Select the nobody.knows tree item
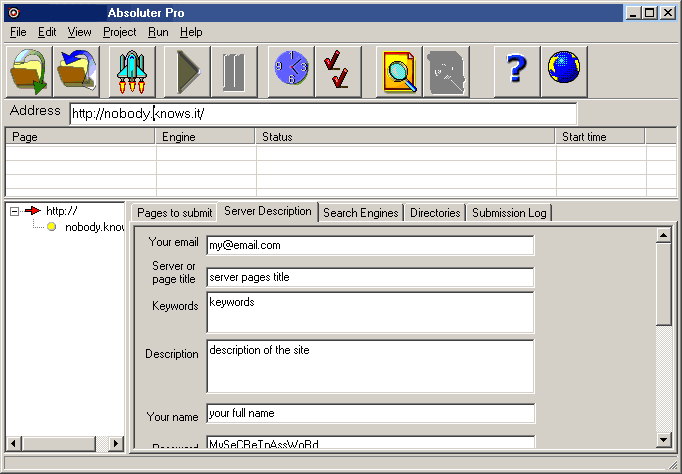682x474 pixels. pyautogui.click(x=94, y=227)
